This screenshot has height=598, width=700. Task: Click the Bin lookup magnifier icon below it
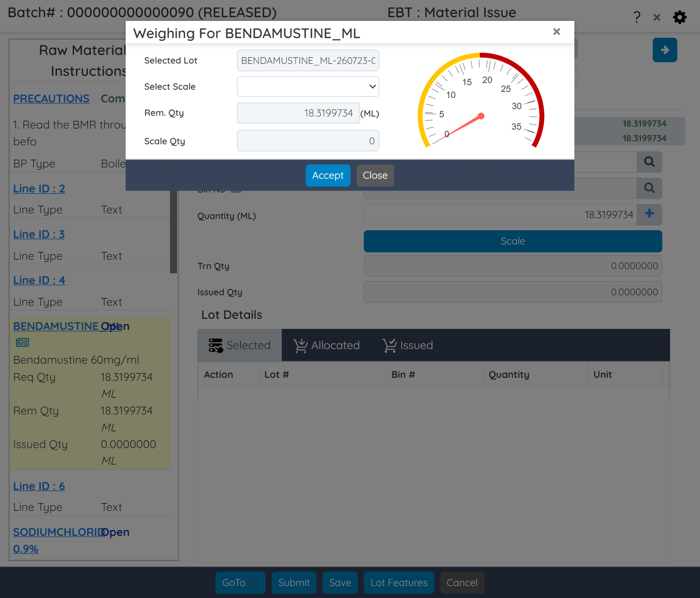[x=650, y=188]
